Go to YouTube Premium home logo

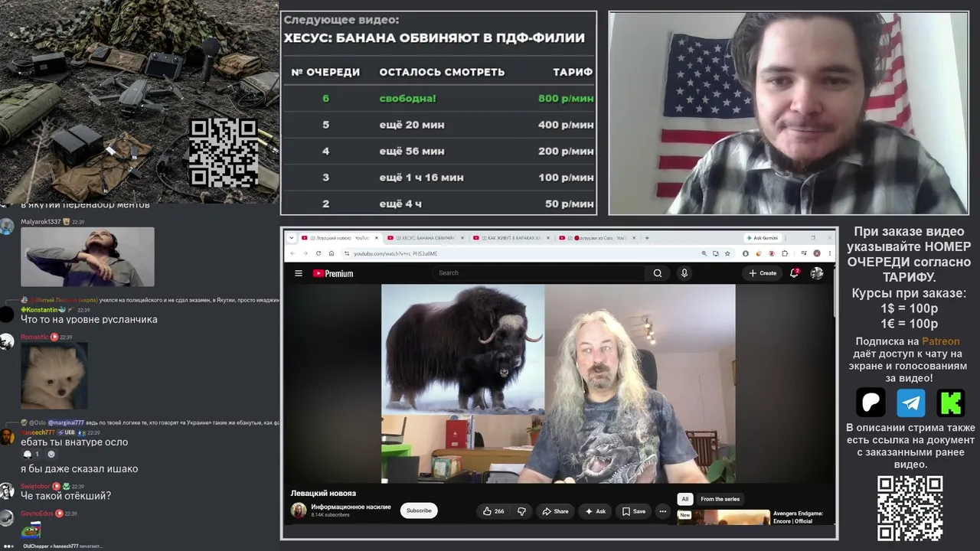(333, 273)
